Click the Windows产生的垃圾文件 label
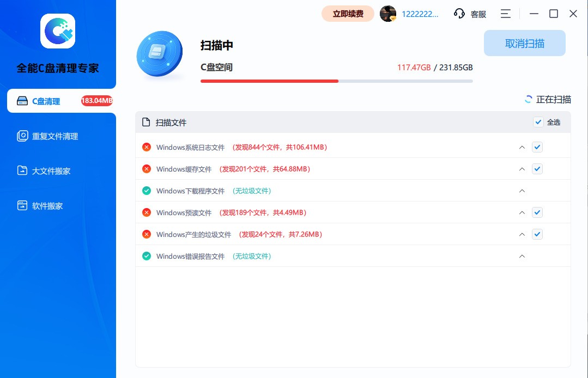588x378 pixels. (x=193, y=234)
